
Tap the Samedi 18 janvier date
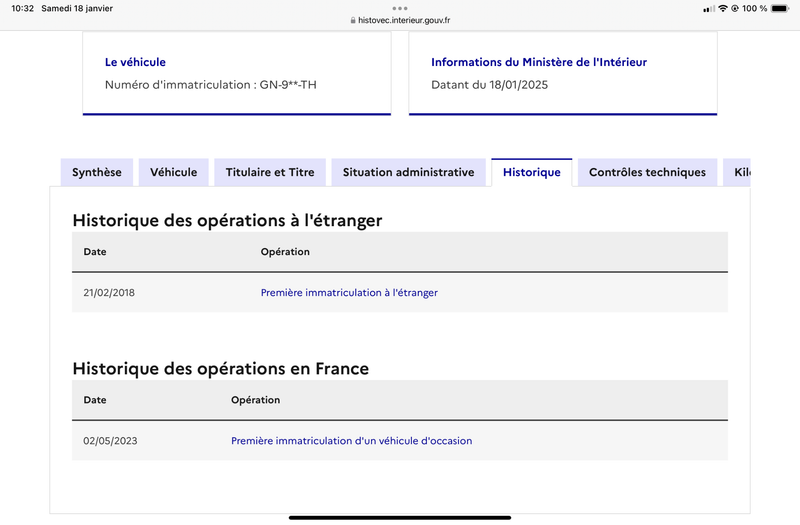[77, 8]
